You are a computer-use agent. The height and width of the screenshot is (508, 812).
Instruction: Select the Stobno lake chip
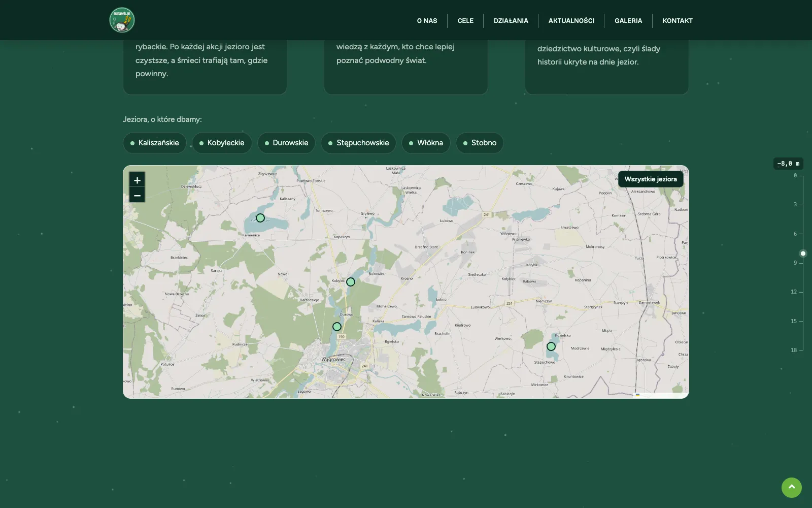pos(480,143)
